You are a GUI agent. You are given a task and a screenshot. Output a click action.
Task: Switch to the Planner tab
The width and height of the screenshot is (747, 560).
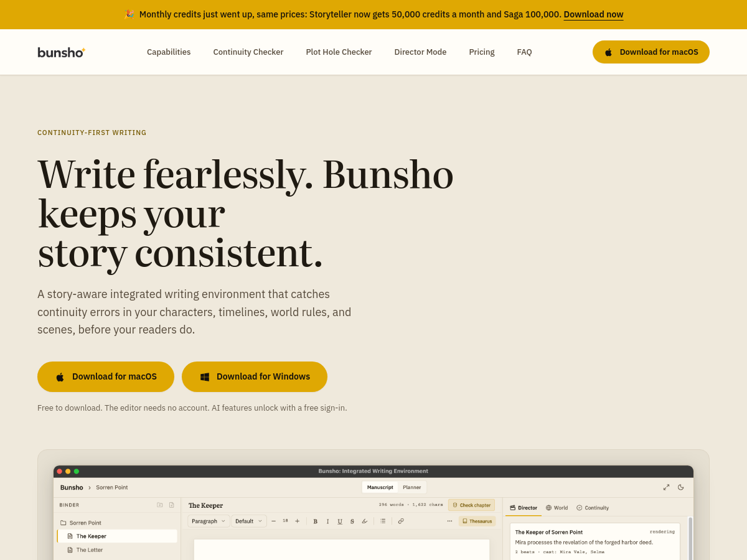tap(412, 487)
